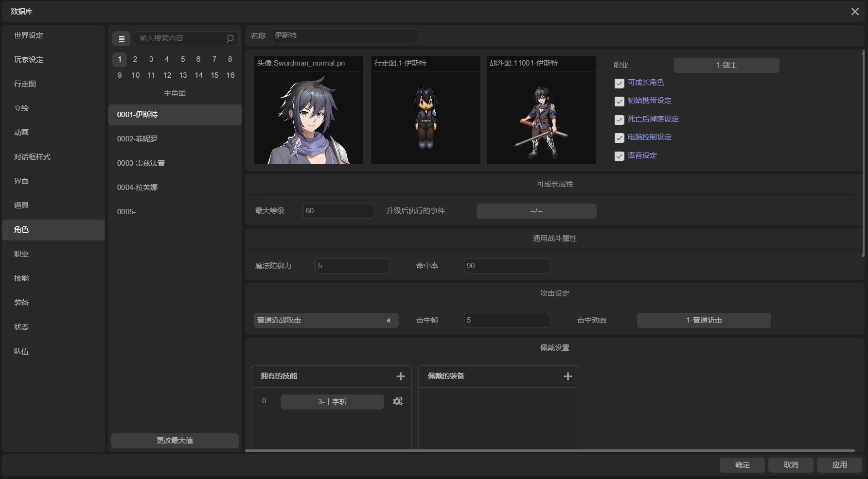Screen dimensions: 868x479
Task: Select character 0002-菲妮罗
Action: 175,139
